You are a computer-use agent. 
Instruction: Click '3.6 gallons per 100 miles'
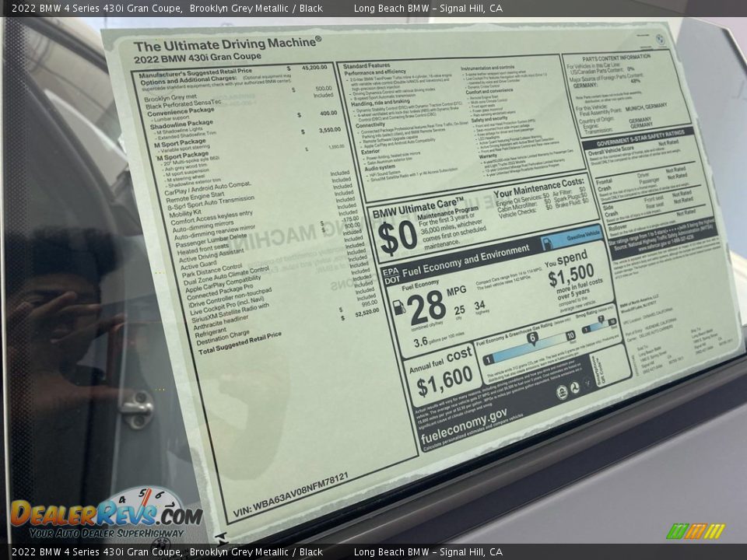click(439, 339)
